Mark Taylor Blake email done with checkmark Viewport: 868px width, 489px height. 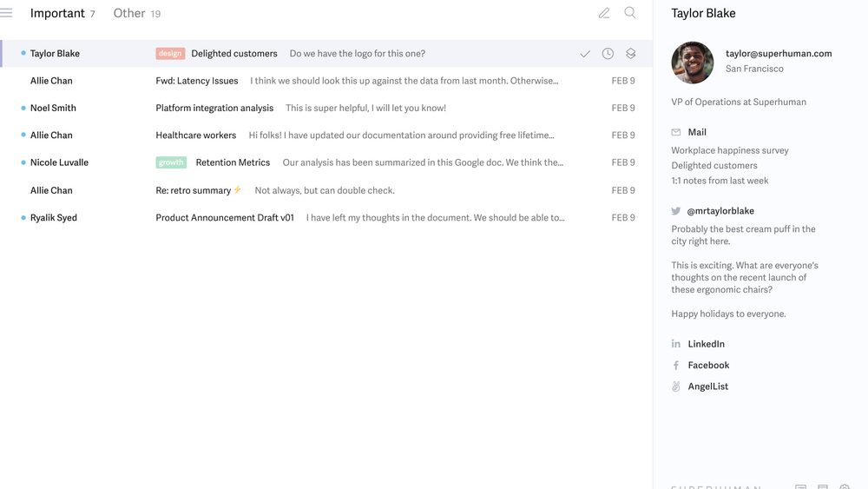585,54
